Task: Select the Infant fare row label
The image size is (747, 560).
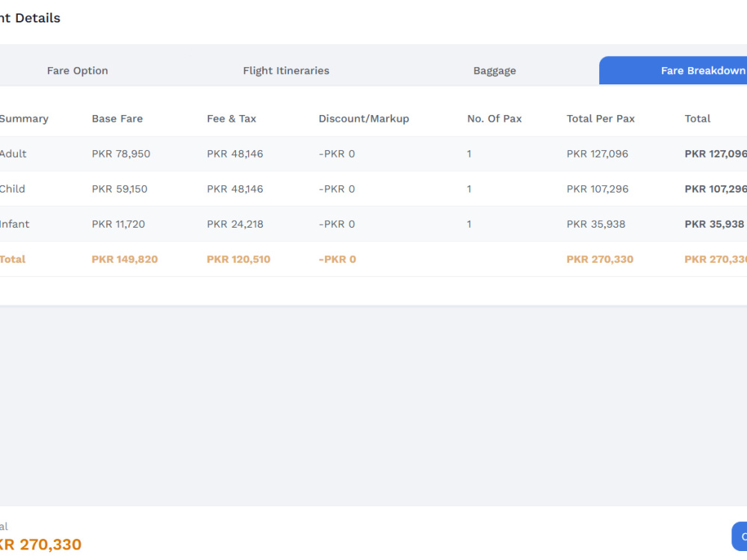Action: 14,224
